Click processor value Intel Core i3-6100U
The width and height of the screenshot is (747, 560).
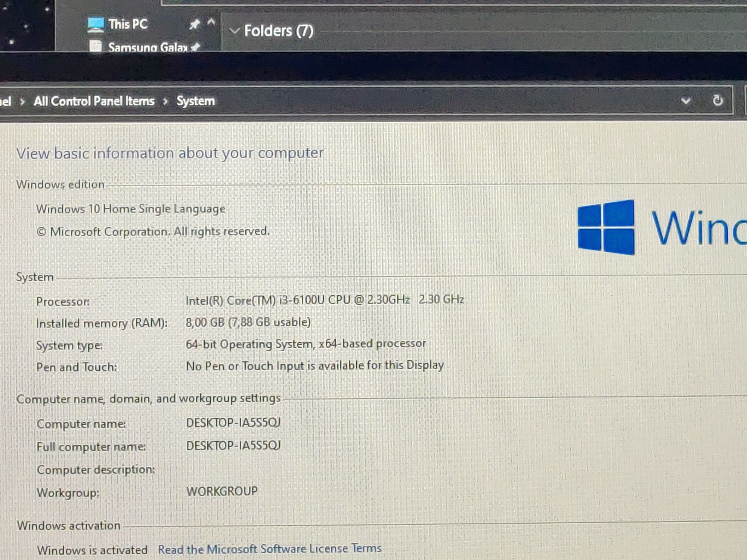[325, 300]
